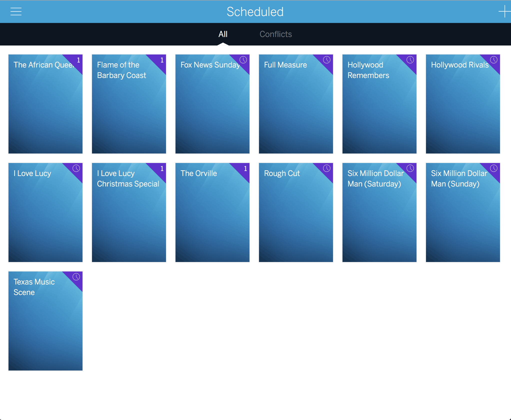511x420 pixels.
Task: Click the plus icon to add schedule
Action: pos(504,11)
